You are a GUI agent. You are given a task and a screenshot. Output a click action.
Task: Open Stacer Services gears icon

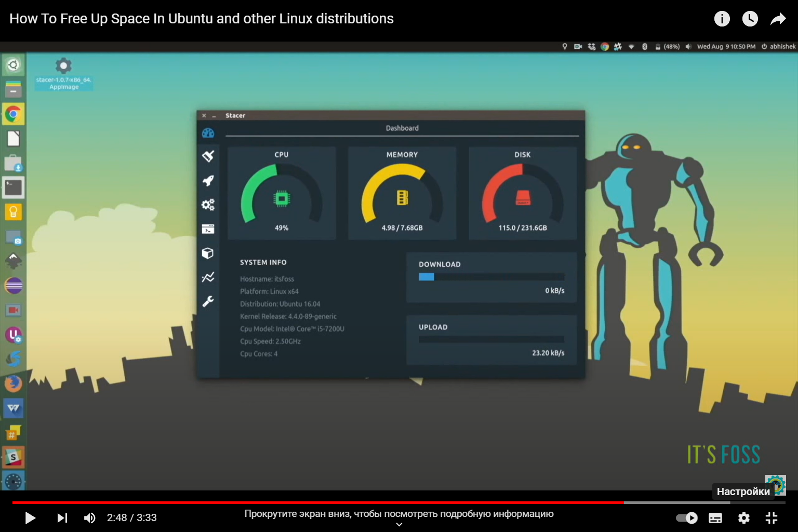tap(208, 205)
